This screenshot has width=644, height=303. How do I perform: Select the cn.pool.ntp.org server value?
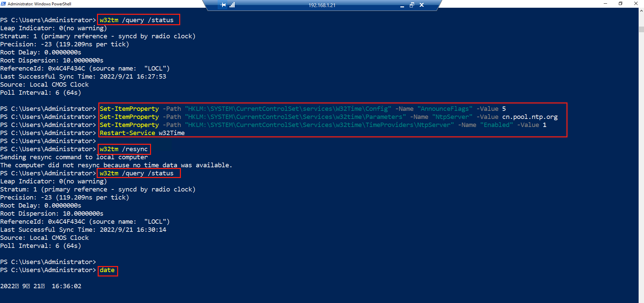pos(530,117)
